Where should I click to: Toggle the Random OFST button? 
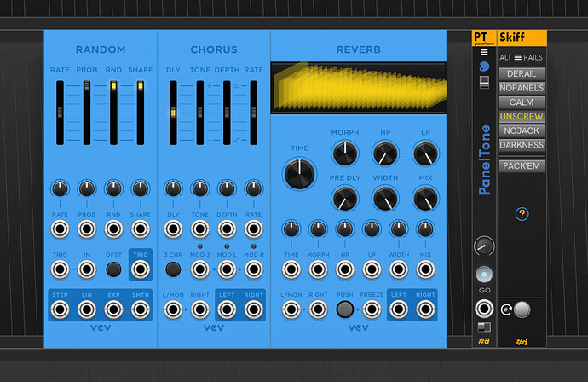[113, 269]
